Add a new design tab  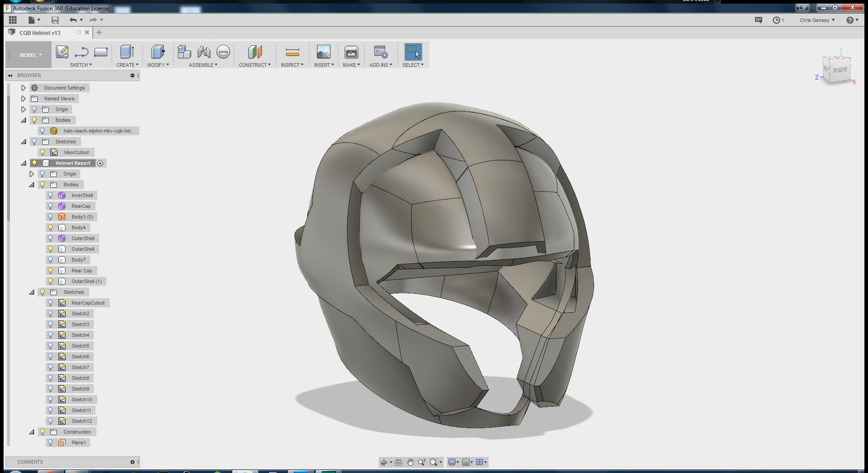[x=99, y=32]
